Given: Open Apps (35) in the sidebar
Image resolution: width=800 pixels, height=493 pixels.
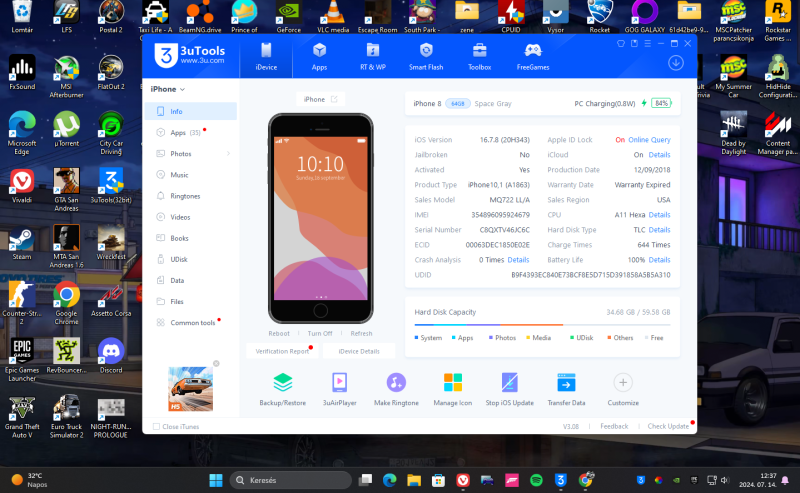Looking at the screenshot, I should 191,133.
